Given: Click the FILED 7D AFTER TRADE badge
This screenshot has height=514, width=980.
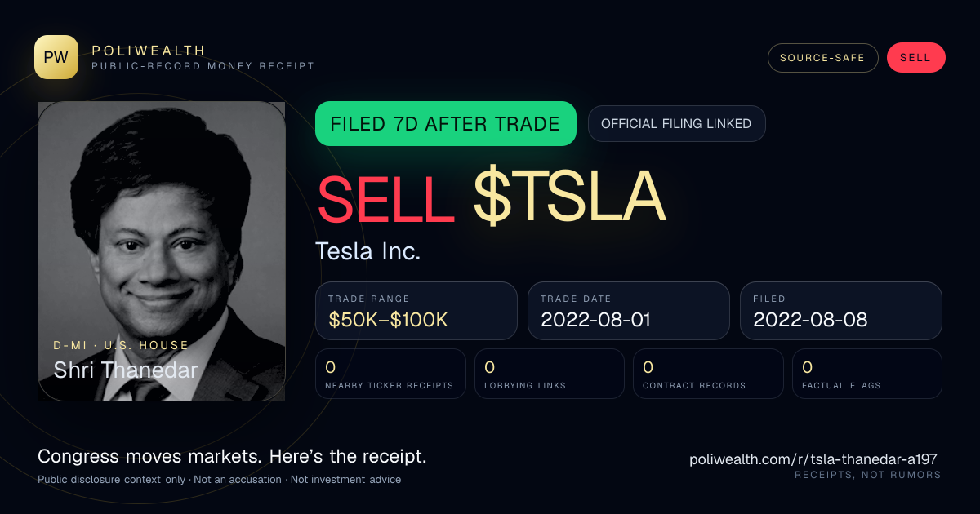Looking at the screenshot, I should pyautogui.click(x=446, y=124).
